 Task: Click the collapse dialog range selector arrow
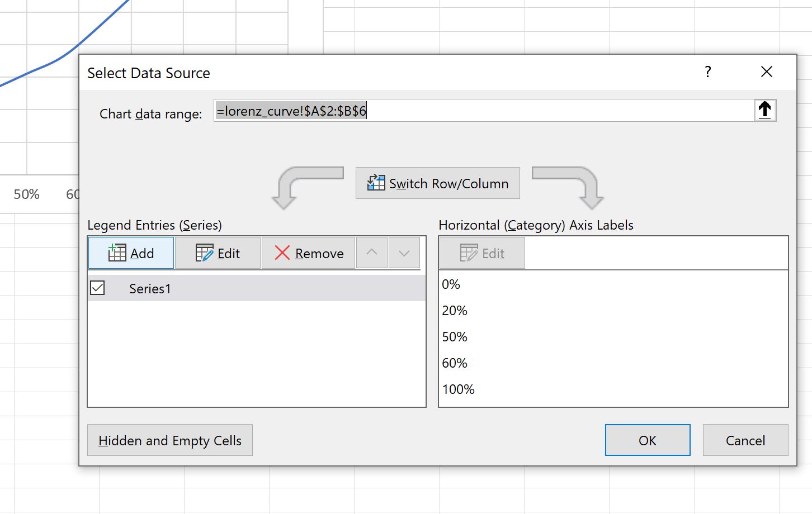click(x=764, y=110)
